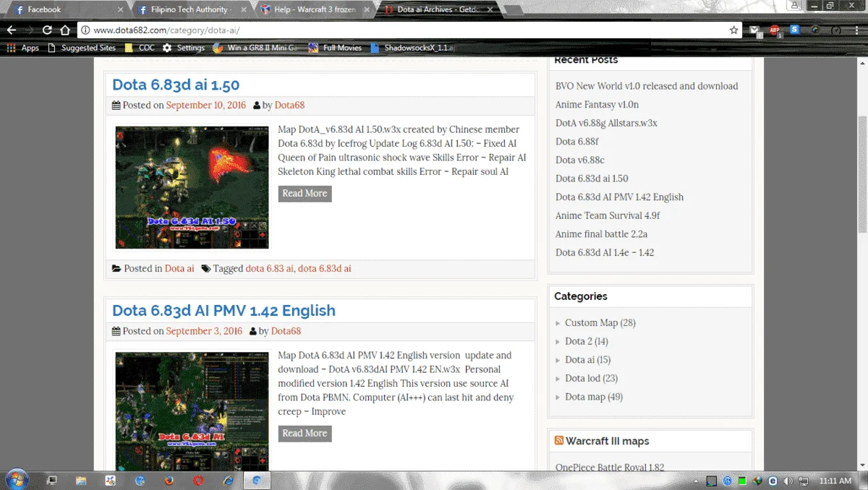Viewport: 868px width, 490px height.
Task: Open recent post Dota 6.83d AI 1.4e – 1.42
Action: point(605,253)
